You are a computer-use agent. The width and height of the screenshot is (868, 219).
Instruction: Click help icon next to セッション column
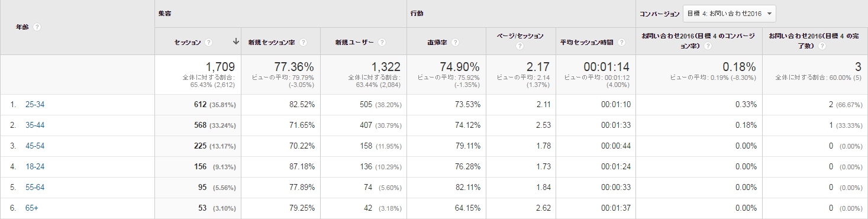(x=209, y=42)
